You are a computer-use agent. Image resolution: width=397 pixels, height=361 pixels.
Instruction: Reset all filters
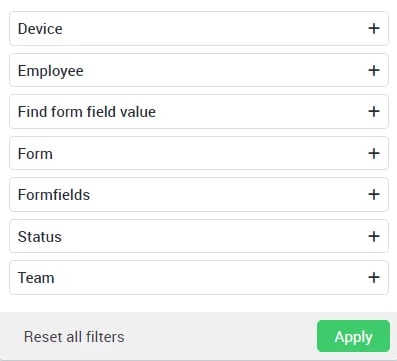click(74, 337)
